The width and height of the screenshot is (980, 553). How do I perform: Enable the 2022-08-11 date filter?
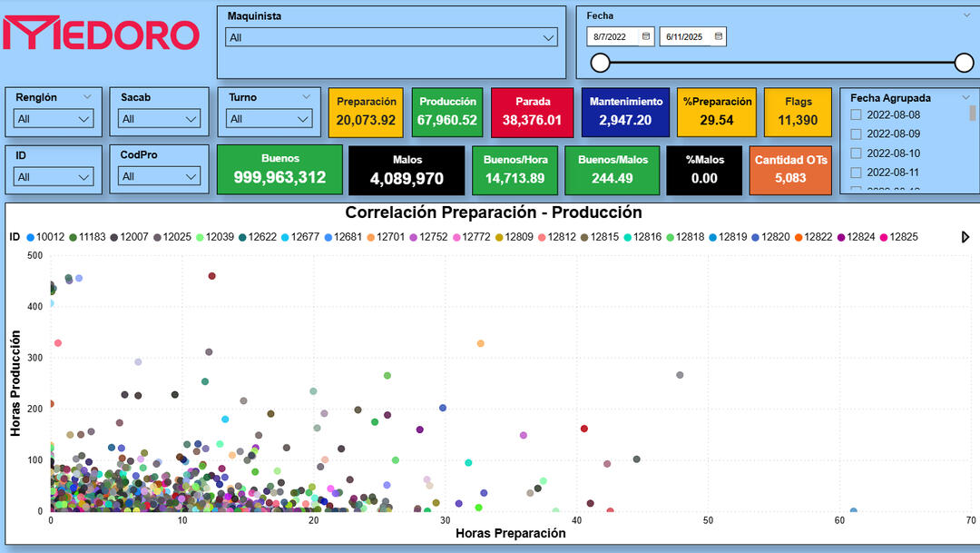[855, 173]
